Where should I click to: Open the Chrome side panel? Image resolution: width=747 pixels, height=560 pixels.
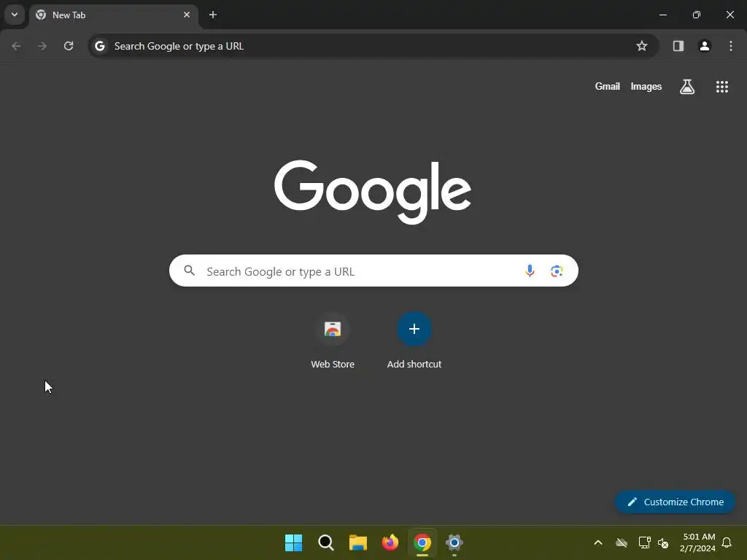[x=678, y=46]
